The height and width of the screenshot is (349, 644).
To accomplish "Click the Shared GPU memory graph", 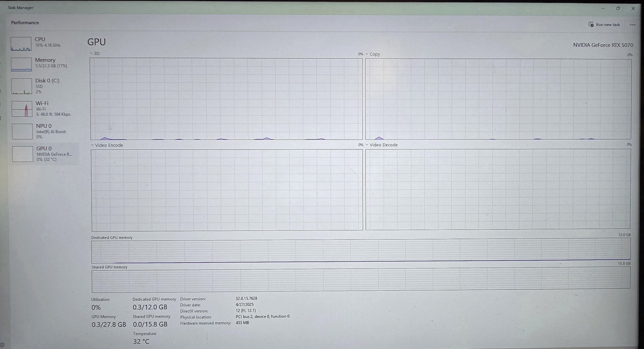I will pos(361,281).
